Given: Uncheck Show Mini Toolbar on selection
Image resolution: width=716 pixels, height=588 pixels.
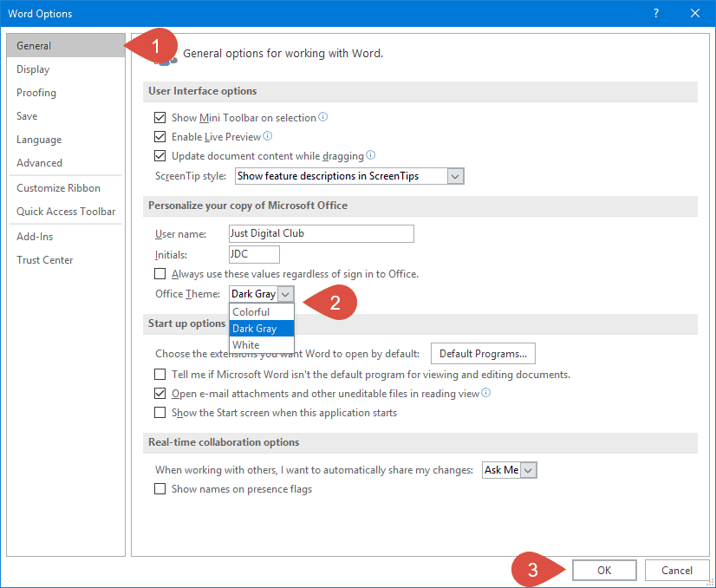Looking at the screenshot, I should tap(159, 118).
